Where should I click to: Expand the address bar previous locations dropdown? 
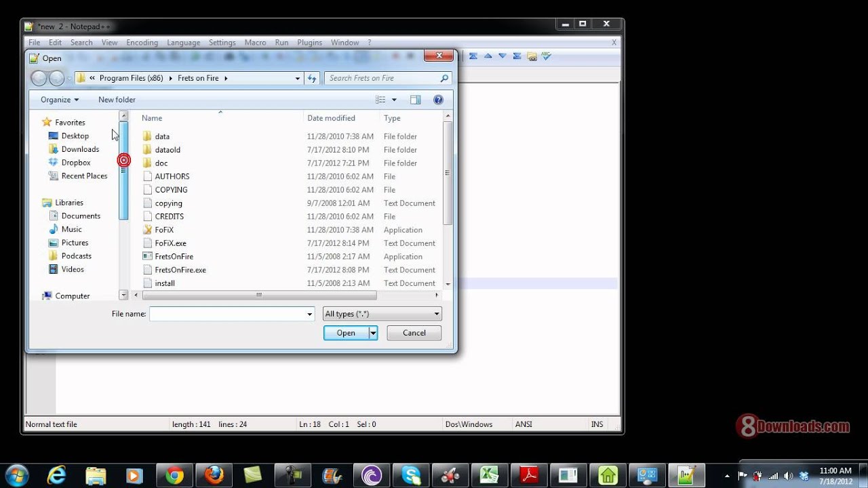click(297, 79)
